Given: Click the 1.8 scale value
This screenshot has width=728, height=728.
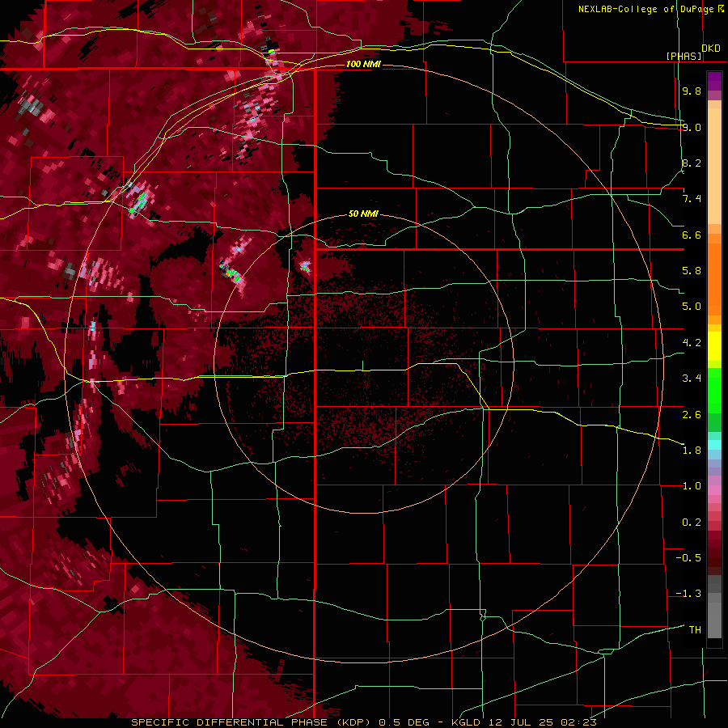Looking at the screenshot, I should [692, 451].
